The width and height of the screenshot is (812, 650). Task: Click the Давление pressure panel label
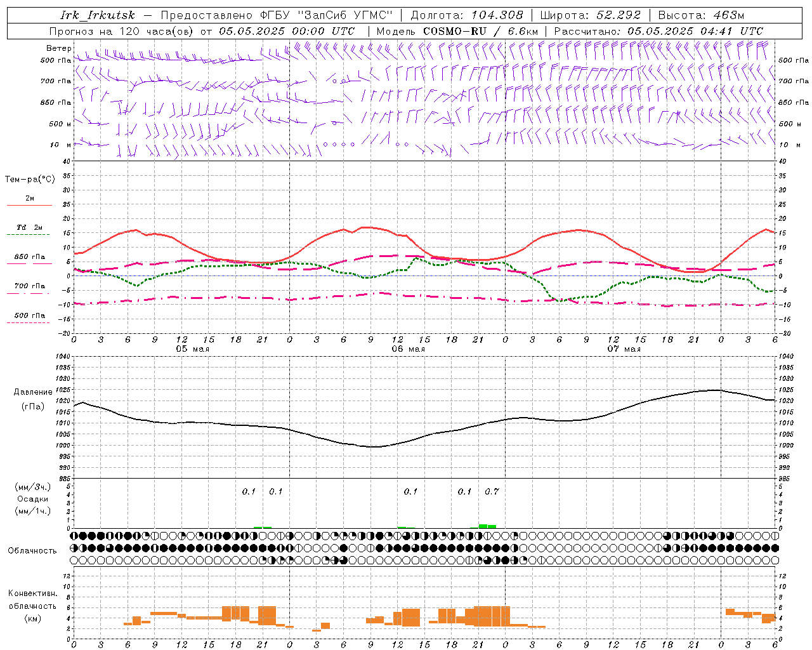[x=33, y=392]
